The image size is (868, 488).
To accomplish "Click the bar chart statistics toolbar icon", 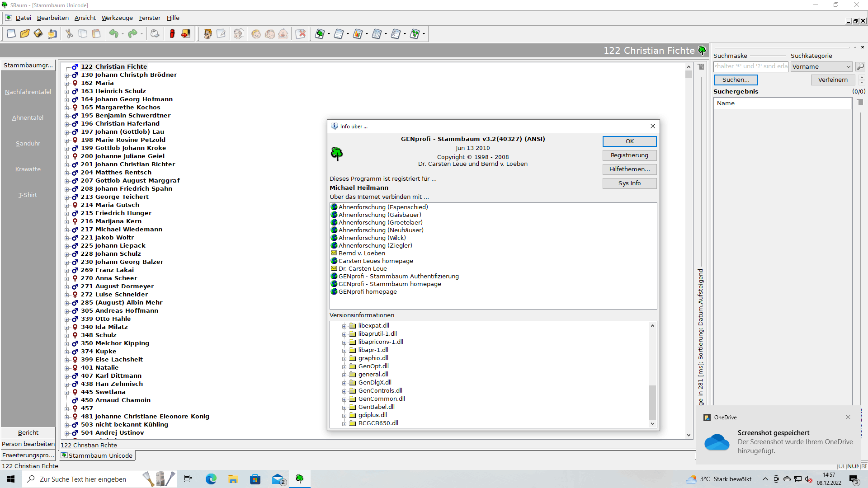I will tap(358, 33).
